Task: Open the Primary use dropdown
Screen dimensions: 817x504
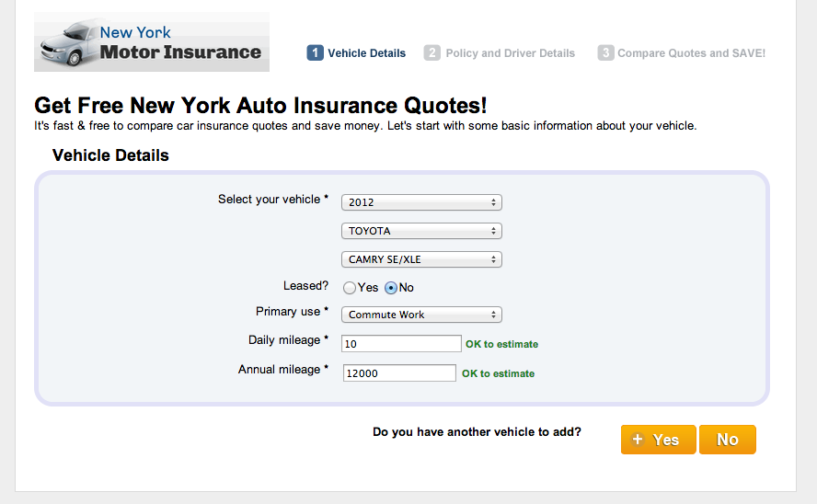Action: tap(421, 315)
